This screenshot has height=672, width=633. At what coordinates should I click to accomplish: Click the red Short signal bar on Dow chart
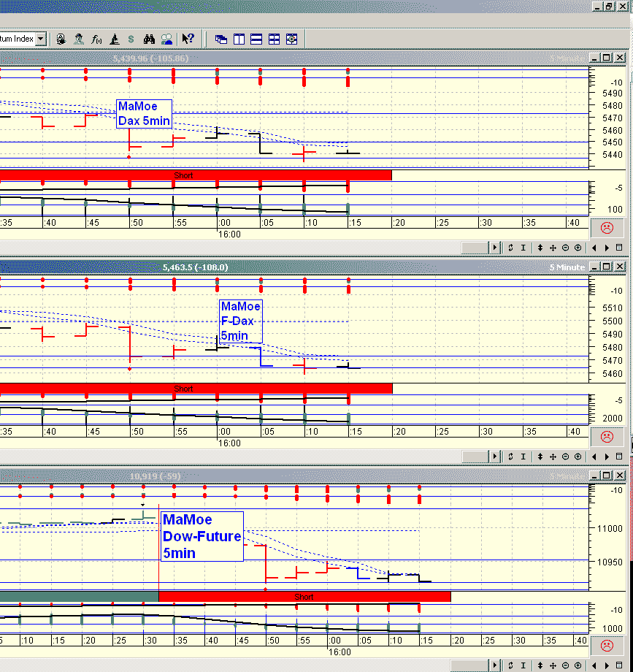pyautogui.click(x=304, y=597)
